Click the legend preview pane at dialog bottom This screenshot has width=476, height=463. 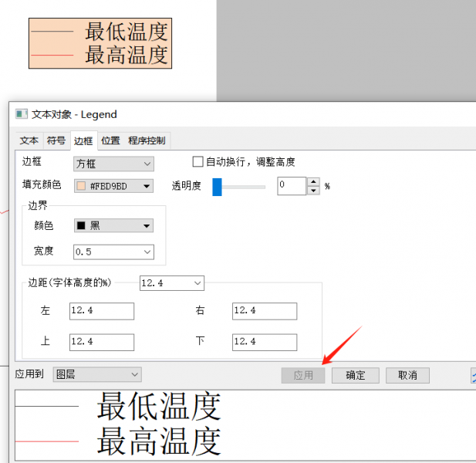[x=245, y=425]
